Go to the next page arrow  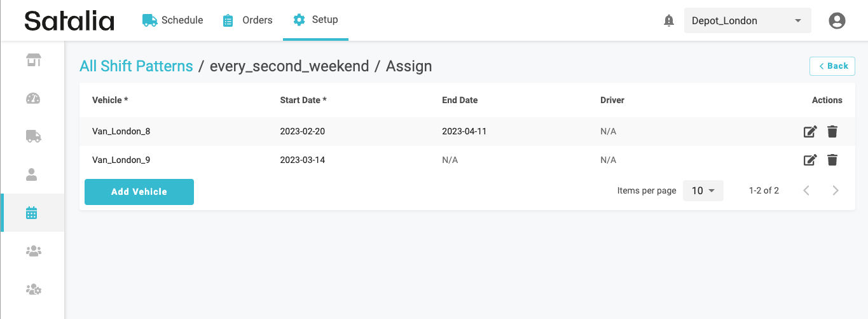click(x=836, y=190)
